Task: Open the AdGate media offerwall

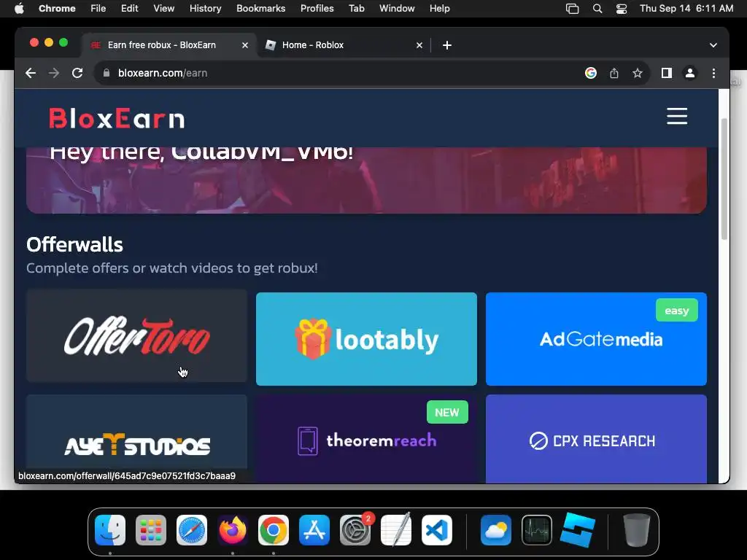Action: pos(596,339)
